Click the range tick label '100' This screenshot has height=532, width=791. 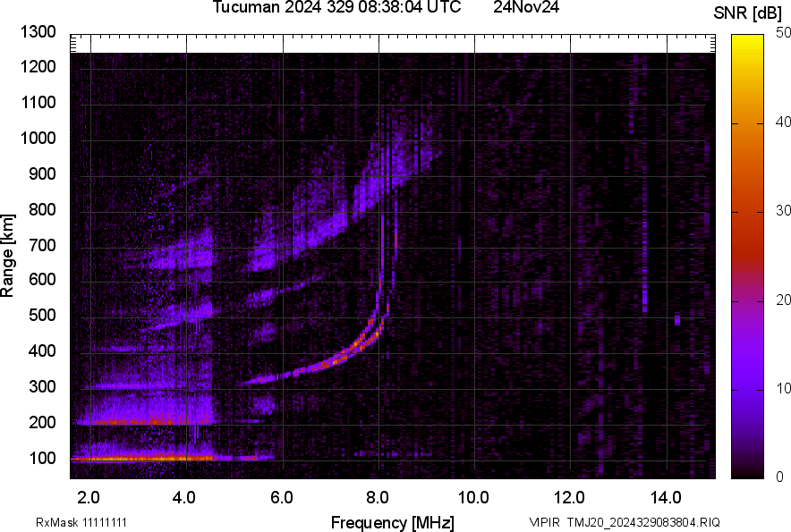[x=42, y=458]
